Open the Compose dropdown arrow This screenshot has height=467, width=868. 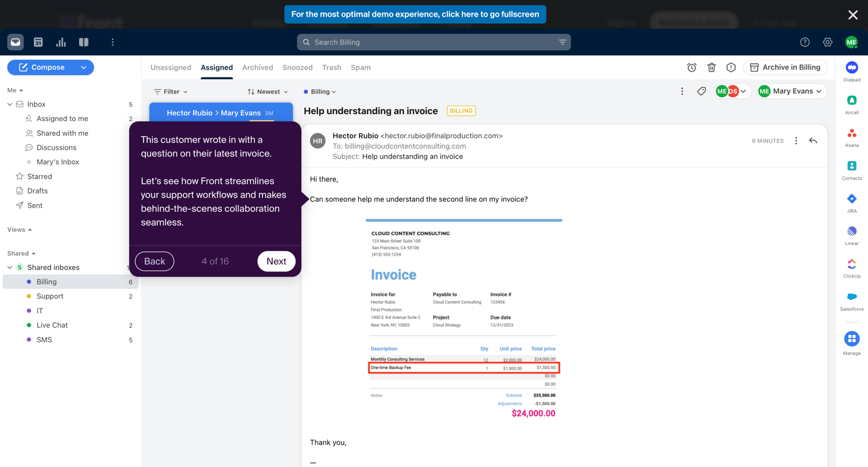tap(84, 67)
